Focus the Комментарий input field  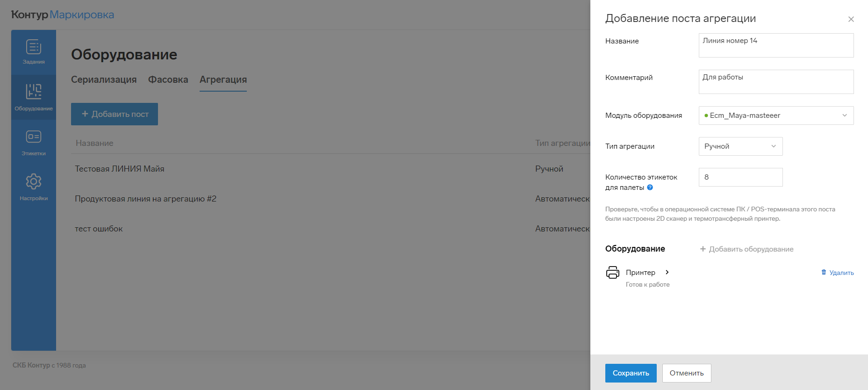(776, 82)
